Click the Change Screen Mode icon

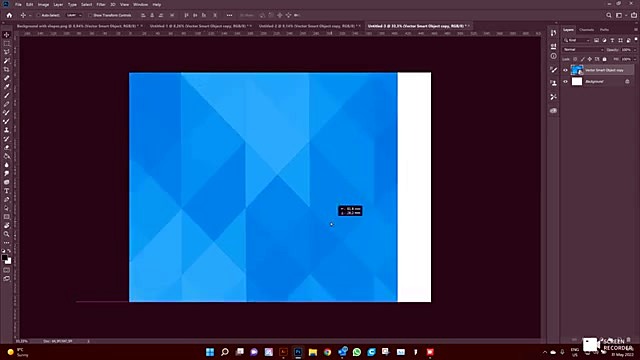7,278
